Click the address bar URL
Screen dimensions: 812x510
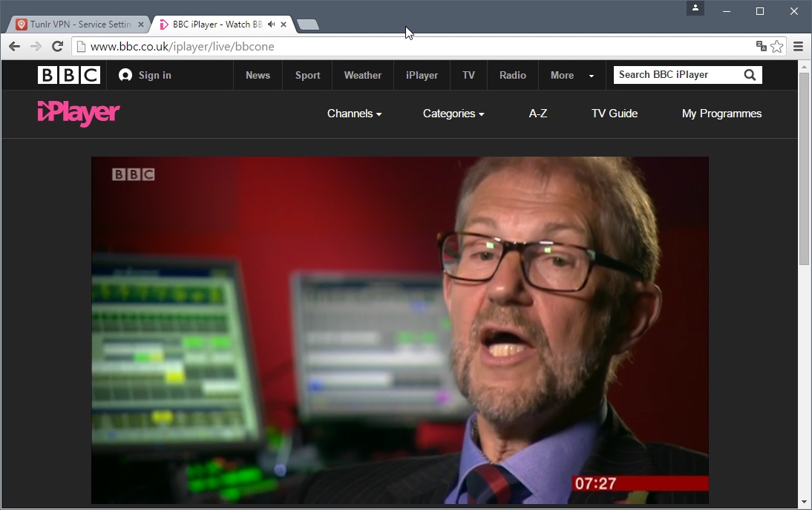pyautogui.click(x=183, y=47)
